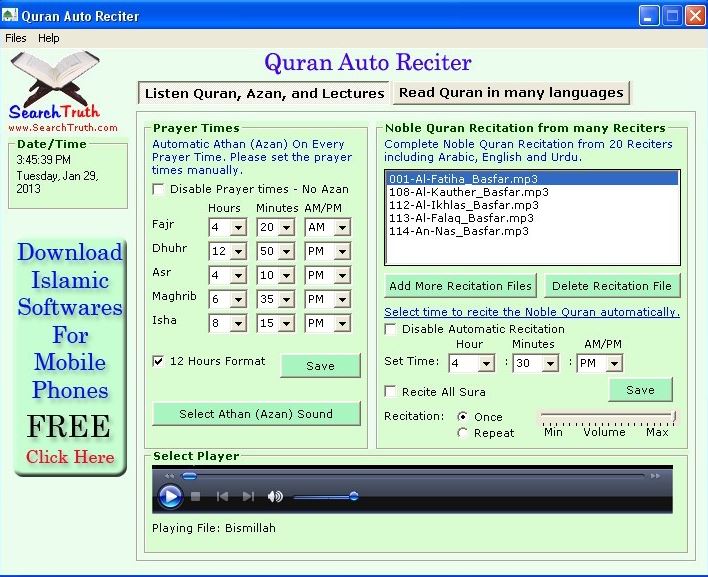Open the Maghrib Hours dropdown
Viewport: 708px width, 577px height.
click(238, 299)
